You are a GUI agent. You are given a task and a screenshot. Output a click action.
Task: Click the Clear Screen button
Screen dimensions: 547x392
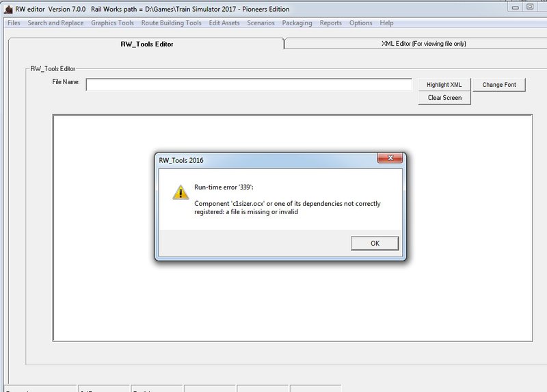click(x=444, y=98)
